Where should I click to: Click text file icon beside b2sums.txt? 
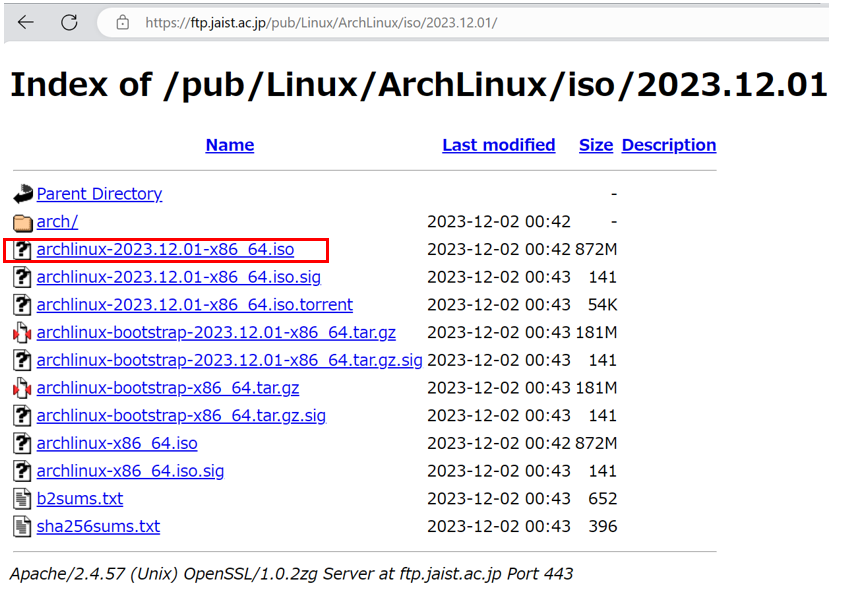coord(22,499)
